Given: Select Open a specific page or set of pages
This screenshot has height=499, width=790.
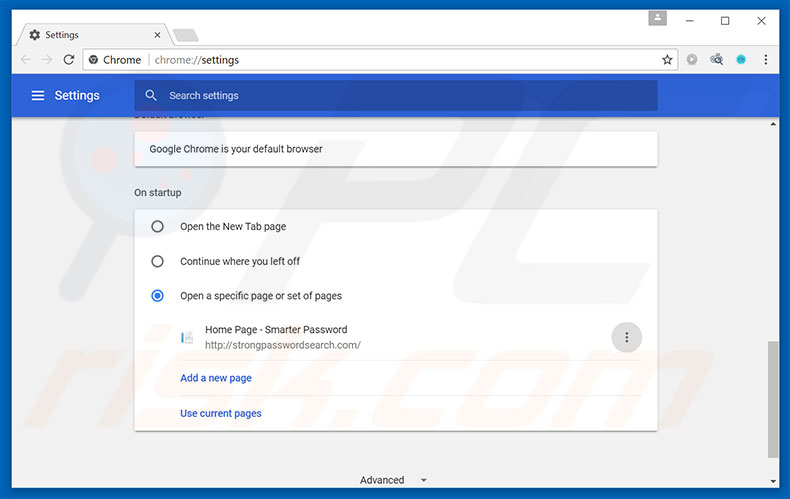Looking at the screenshot, I should pyautogui.click(x=157, y=296).
